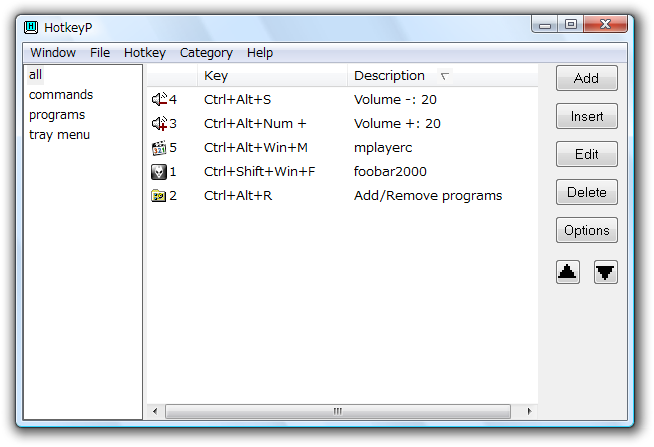The height and width of the screenshot is (447, 654).
Task: Sort by the Key column header
Action: [x=272, y=75]
